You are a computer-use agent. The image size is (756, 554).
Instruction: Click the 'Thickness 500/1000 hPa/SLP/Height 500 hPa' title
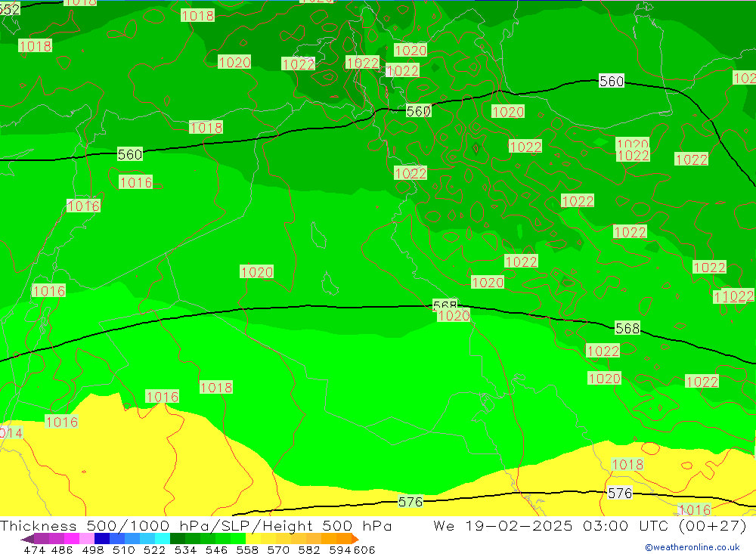pos(197,525)
